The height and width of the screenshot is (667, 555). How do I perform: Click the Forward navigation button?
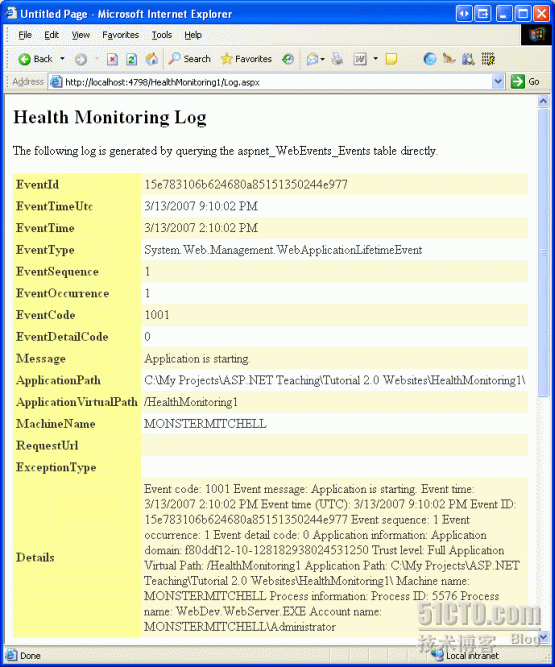coord(81,59)
